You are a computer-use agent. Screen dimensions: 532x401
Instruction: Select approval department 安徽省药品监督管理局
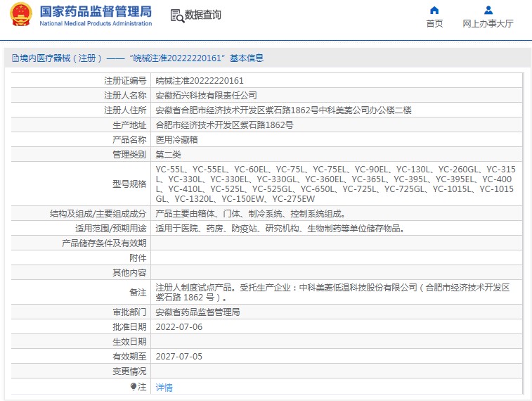197,312
